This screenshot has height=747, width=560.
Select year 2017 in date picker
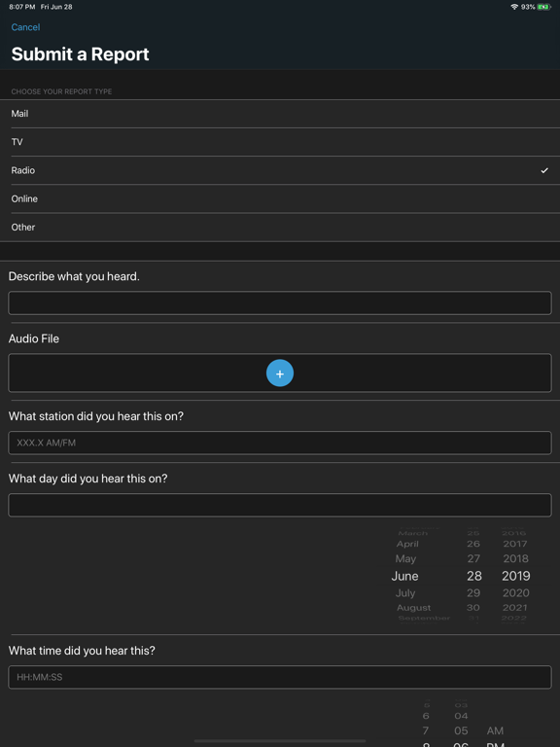pyautogui.click(x=515, y=544)
